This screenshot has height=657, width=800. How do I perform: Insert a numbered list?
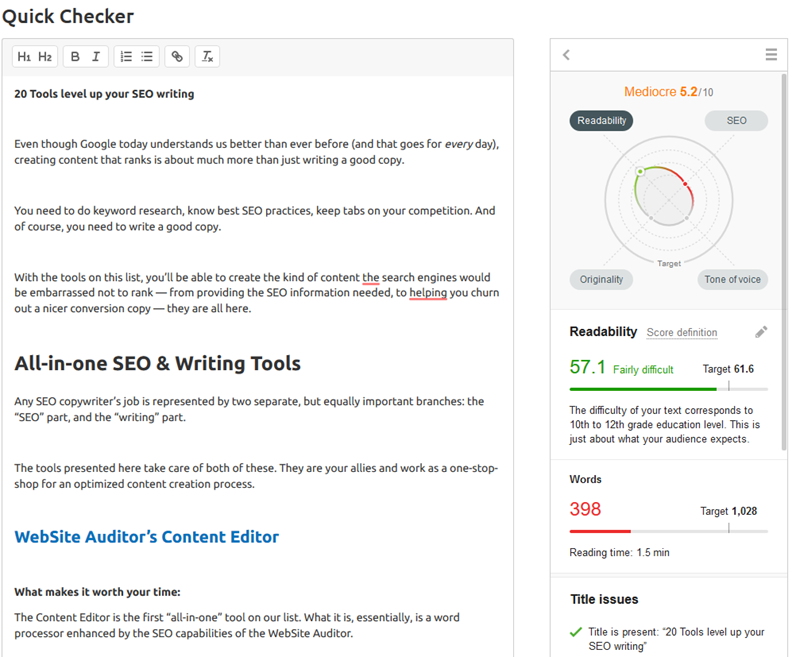(126, 57)
